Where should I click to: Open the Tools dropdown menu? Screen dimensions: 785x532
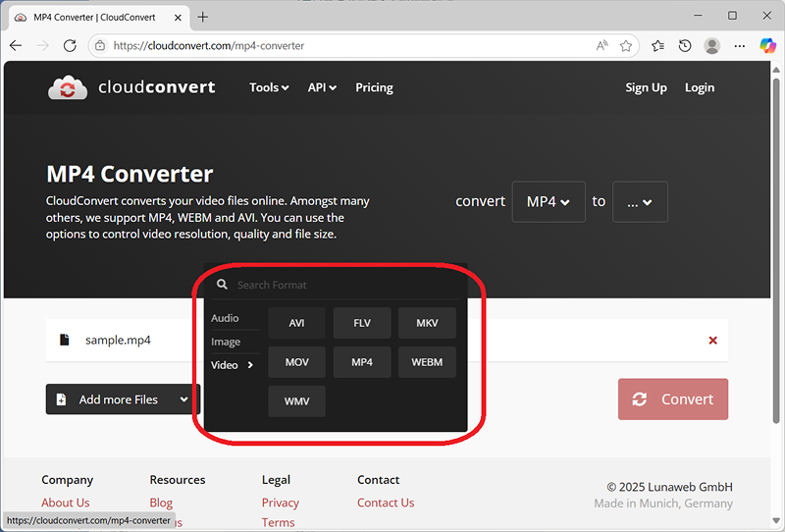click(x=269, y=87)
